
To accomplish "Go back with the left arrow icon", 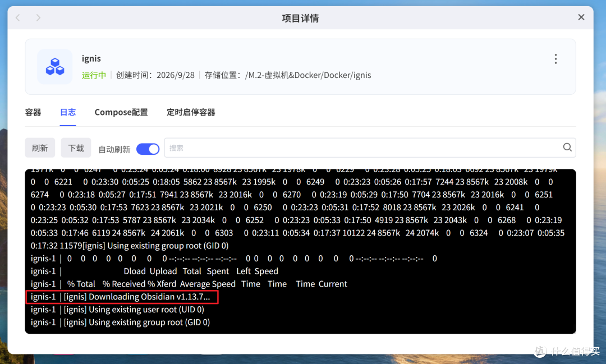I will 18,18.
